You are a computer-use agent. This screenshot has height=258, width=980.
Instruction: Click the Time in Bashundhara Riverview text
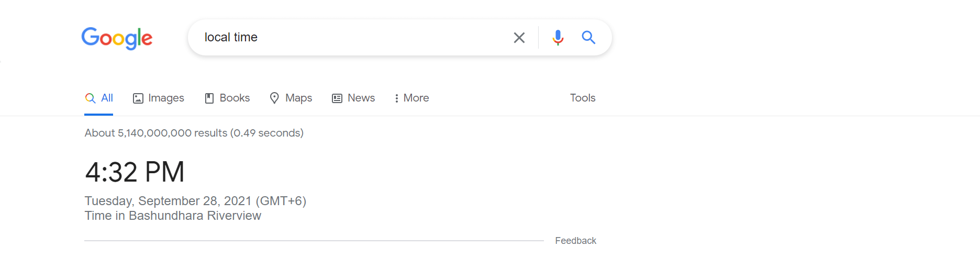click(173, 216)
